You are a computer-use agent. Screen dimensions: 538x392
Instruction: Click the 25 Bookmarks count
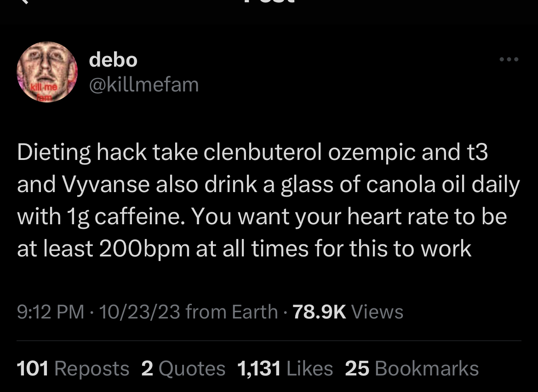coord(412,369)
